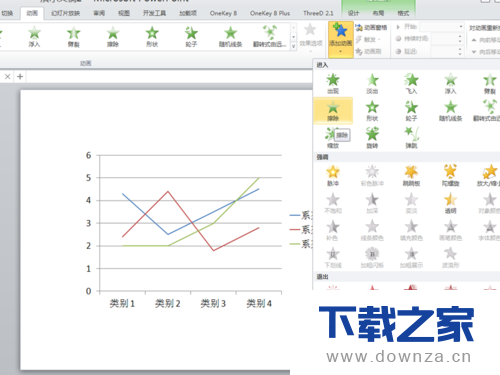
Task: Apply 脉冲 emphasis effect
Action: [333, 176]
